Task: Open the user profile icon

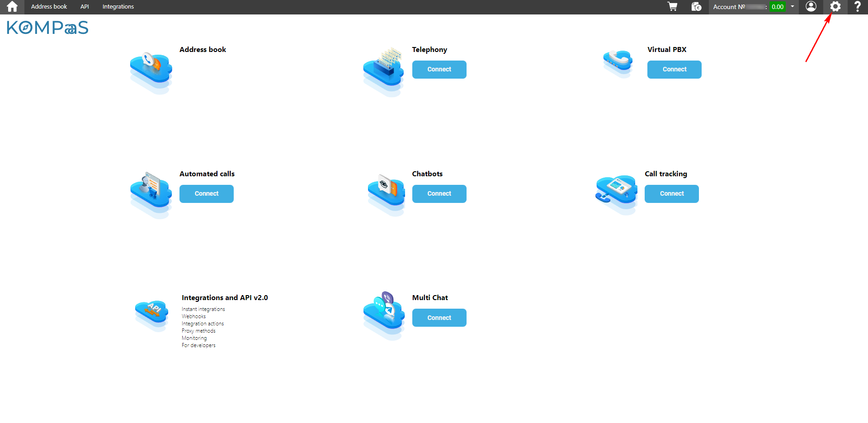Action: tap(811, 6)
